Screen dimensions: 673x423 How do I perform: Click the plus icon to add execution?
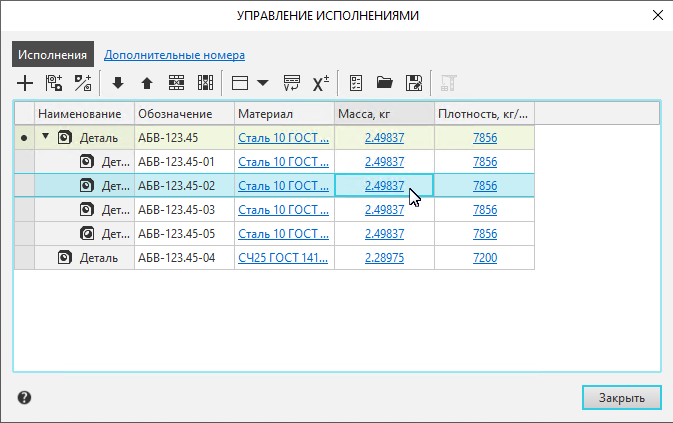coord(25,83)
